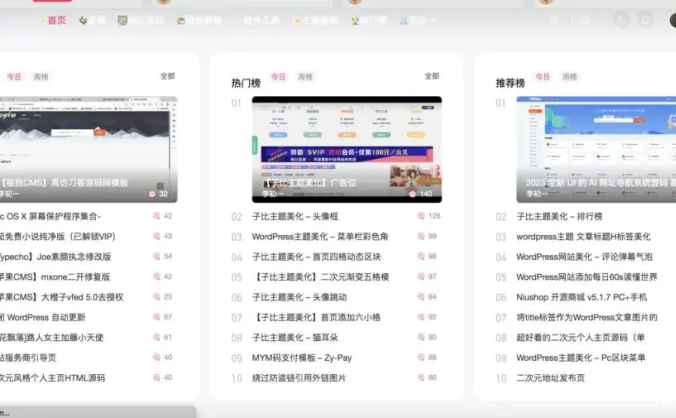The image size is (676, 418).
Task: Switch to the 周榜 tab in the left card
Action: tap(41, 77)
